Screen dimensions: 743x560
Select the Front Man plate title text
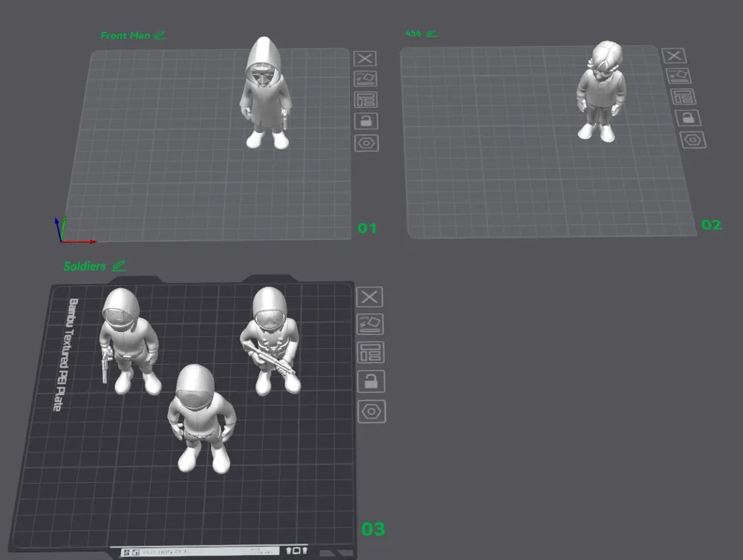(x=125, y=36)
